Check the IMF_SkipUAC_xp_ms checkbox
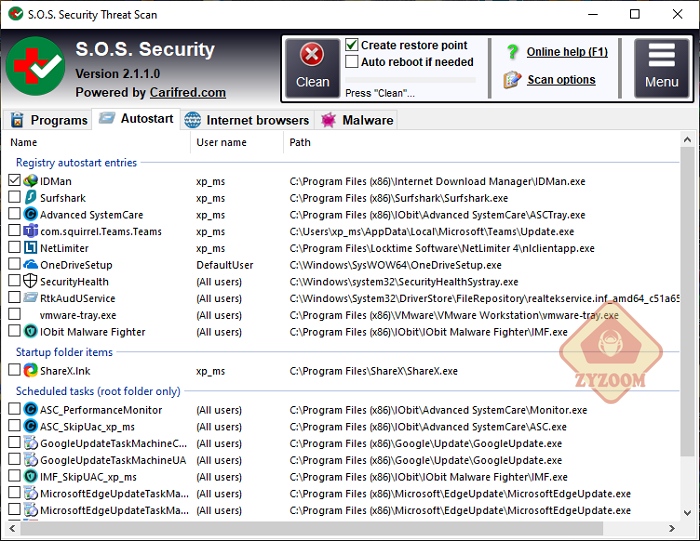Screen dimensions: 700x541 point(14,475)
